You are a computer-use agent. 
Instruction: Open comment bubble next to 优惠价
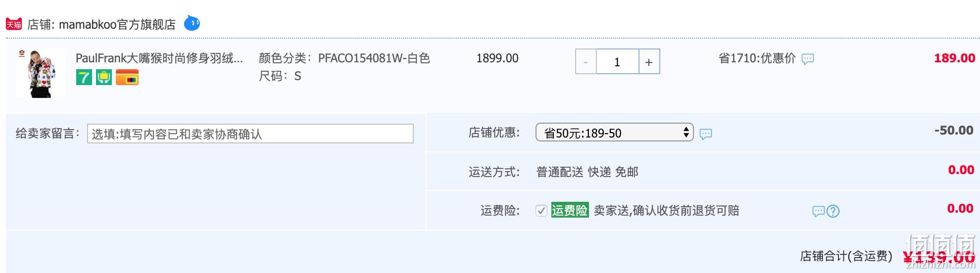click(808, 59)
